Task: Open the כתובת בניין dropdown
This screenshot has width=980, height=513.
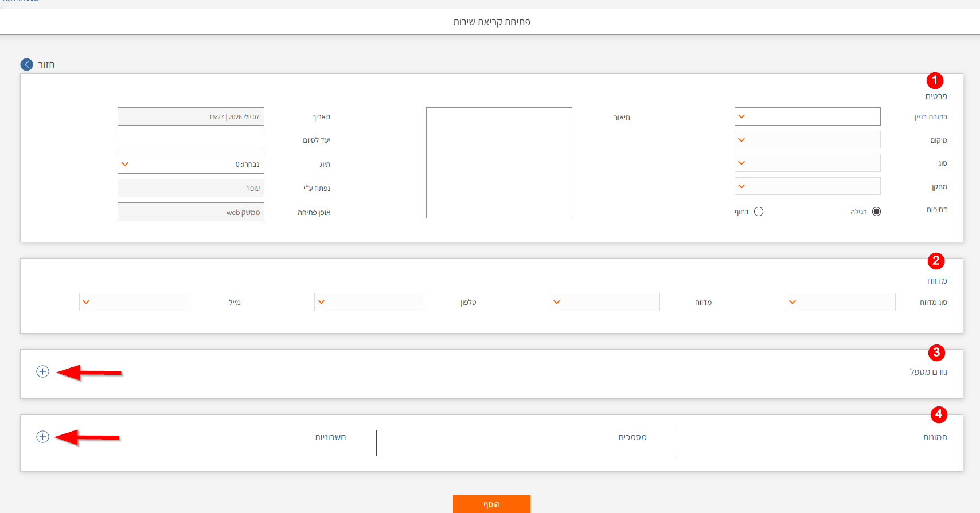Action: pos(807,116)
